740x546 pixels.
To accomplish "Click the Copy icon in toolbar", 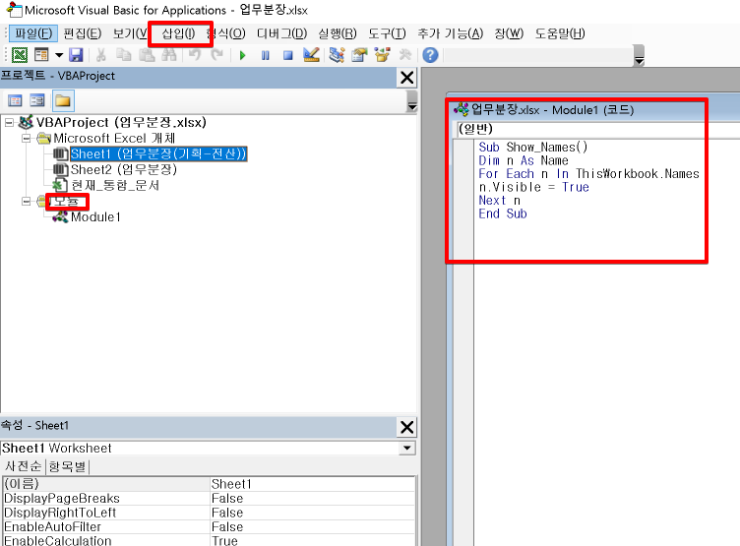I will point(124,55).
